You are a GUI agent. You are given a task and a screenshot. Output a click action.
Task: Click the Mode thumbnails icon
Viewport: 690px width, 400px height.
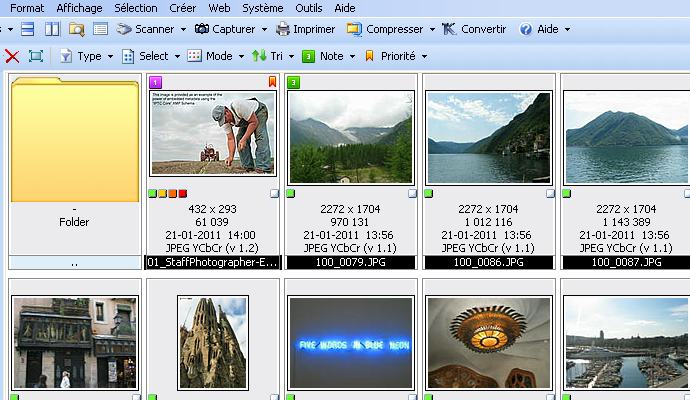point(194,56)
